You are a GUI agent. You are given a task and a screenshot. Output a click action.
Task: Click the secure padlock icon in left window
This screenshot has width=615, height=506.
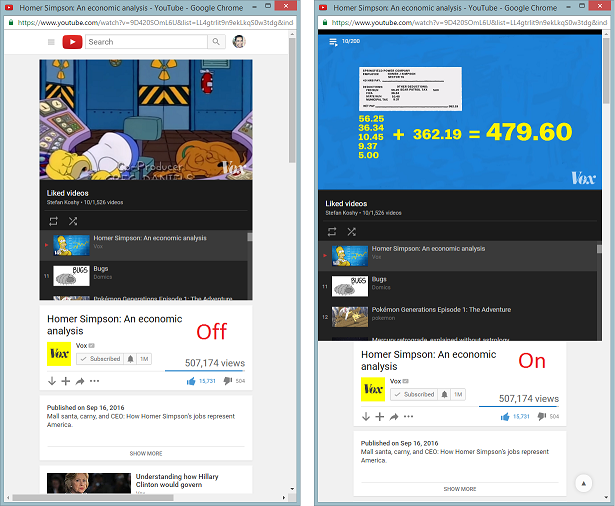pos(11,22)
